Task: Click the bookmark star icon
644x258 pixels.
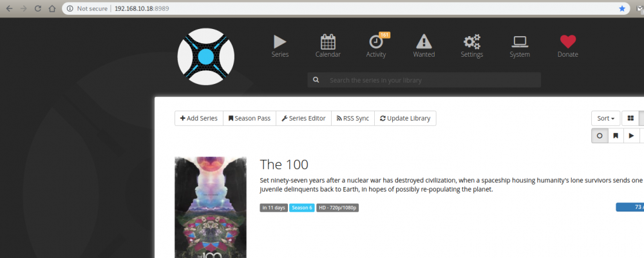Action: pos(622,8)
